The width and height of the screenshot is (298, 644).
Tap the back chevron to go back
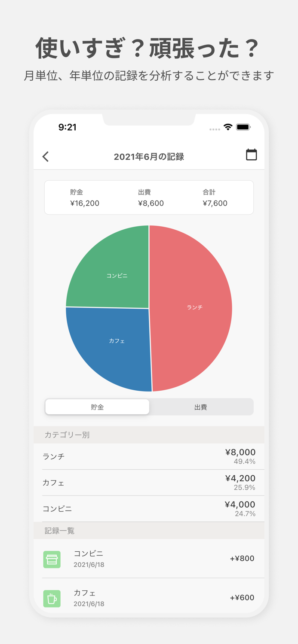[46, 156]
